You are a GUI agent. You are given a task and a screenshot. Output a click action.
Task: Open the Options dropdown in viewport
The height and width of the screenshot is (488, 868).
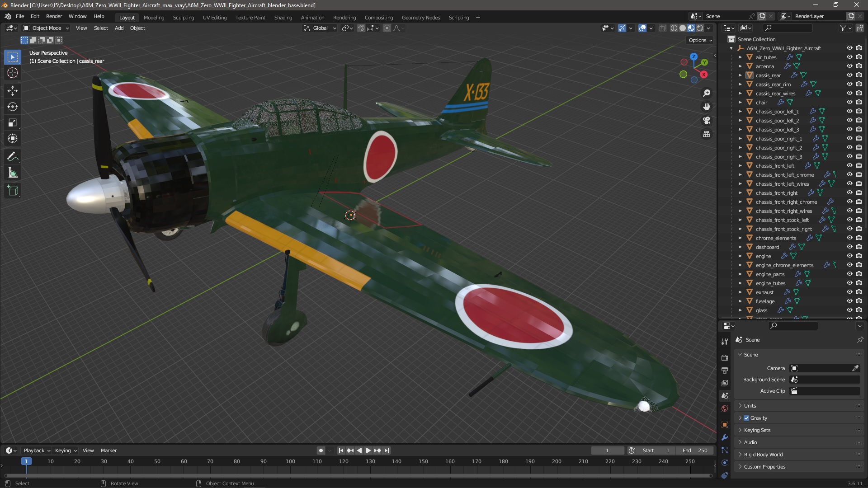point(700,40)
